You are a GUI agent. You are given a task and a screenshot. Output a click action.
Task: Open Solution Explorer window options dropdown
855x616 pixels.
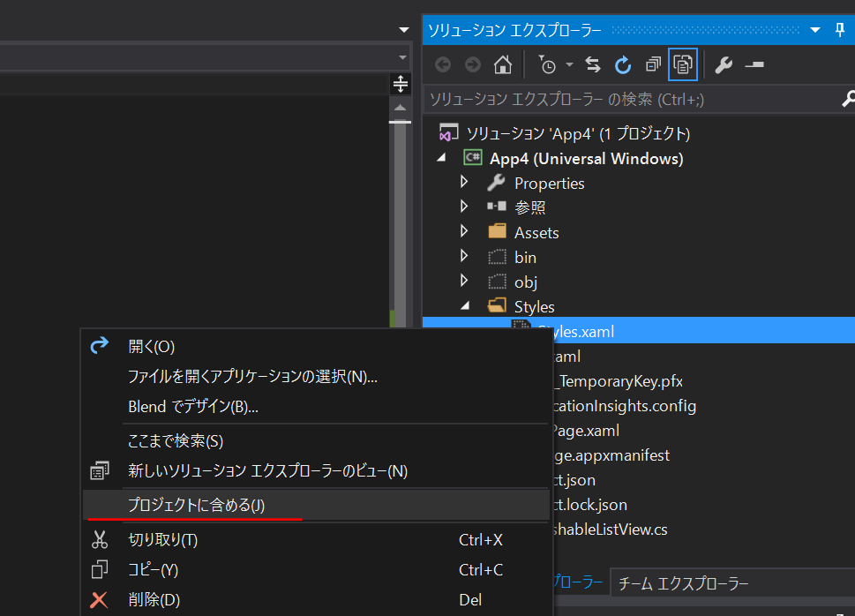[x=815, y=30]
